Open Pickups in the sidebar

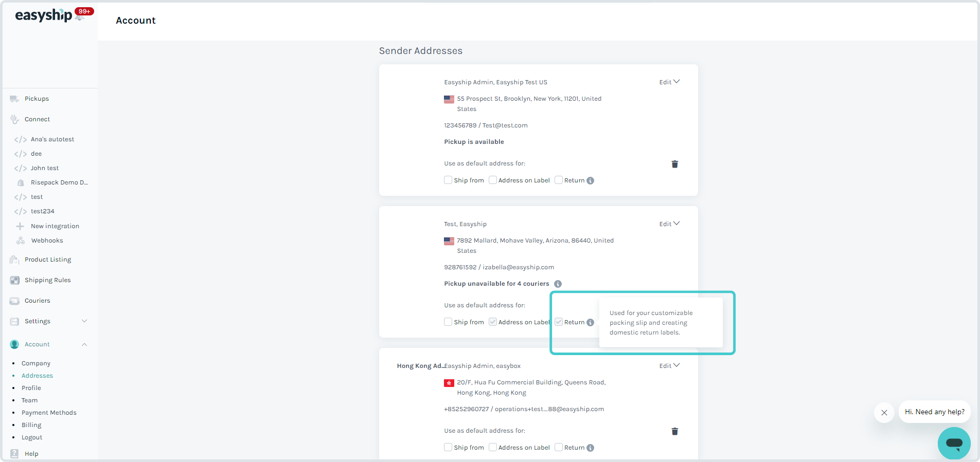(37, 99)
